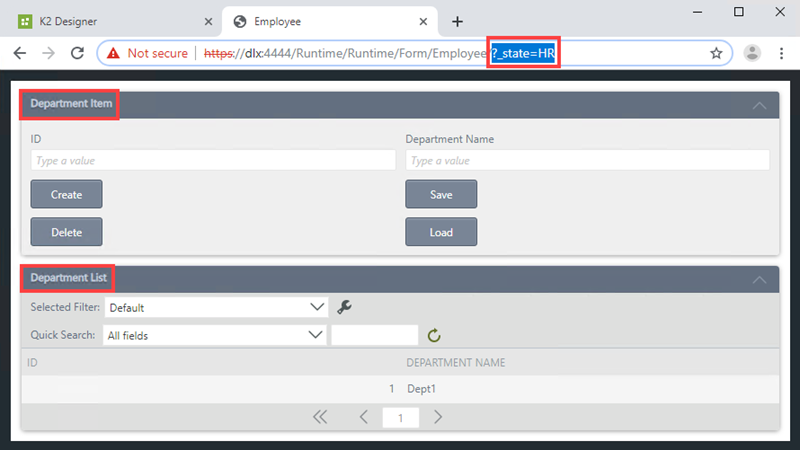Bookmark this page with the star icon

716,53
